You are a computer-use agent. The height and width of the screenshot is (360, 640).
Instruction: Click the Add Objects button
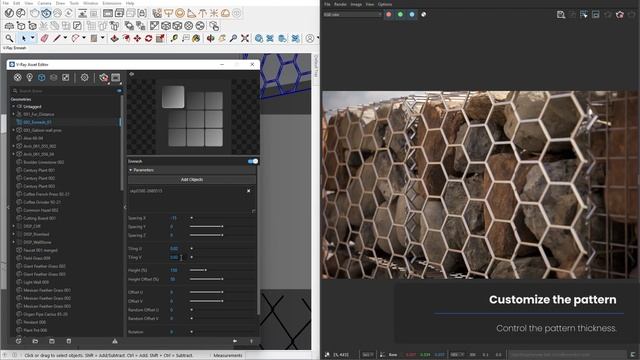pos(192,180)
